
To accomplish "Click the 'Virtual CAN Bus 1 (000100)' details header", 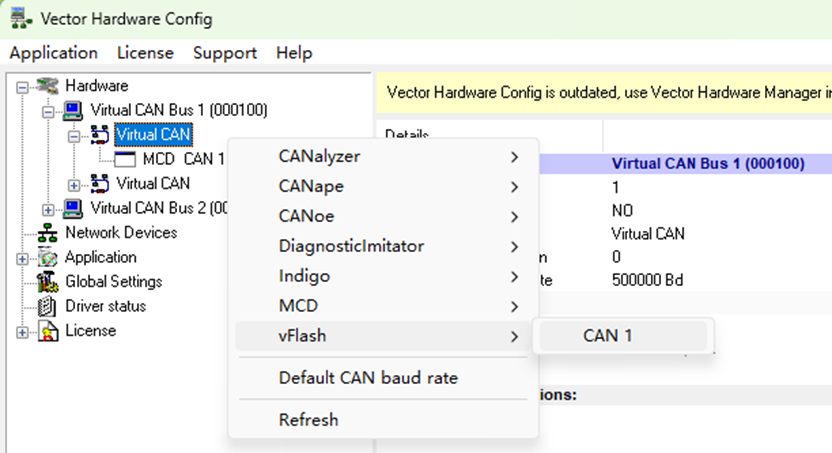I will tap(708, 163).
